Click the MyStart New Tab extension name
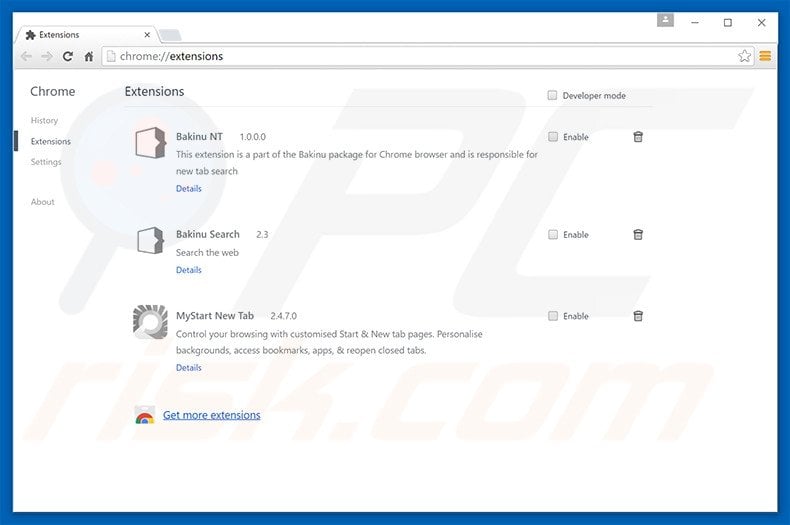 (215, 316)
